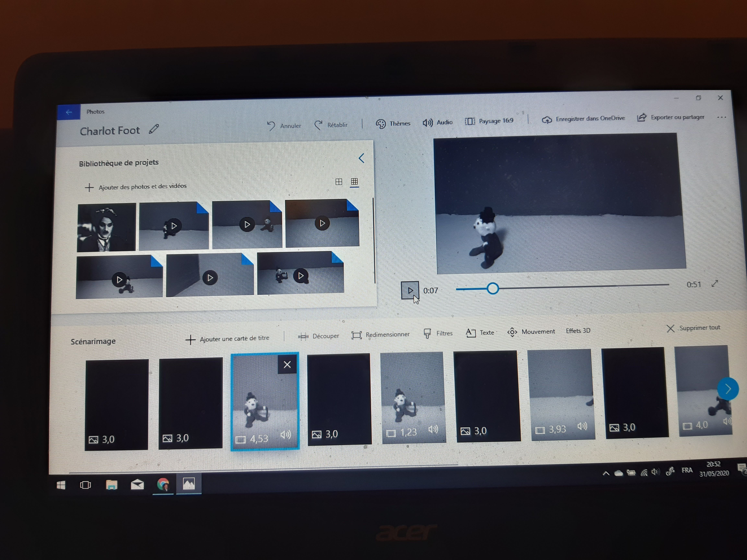Switch the FRA input language indicator
This screenshot has height=560, width=747.
click(x=687, y=470)
